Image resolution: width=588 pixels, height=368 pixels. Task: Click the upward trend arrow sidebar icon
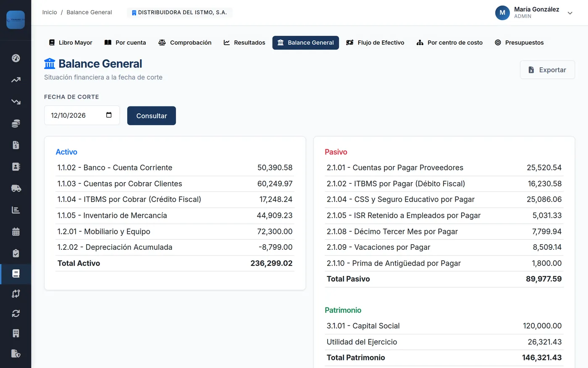click(x=16, y=80)
